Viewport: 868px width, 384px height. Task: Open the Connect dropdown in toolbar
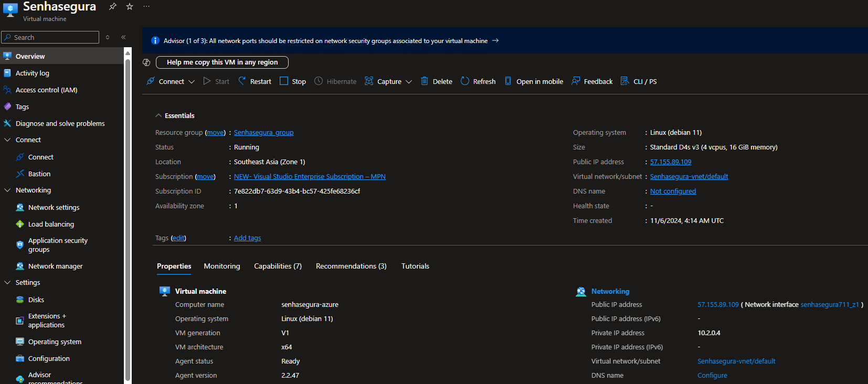click(x=171, y=81)
